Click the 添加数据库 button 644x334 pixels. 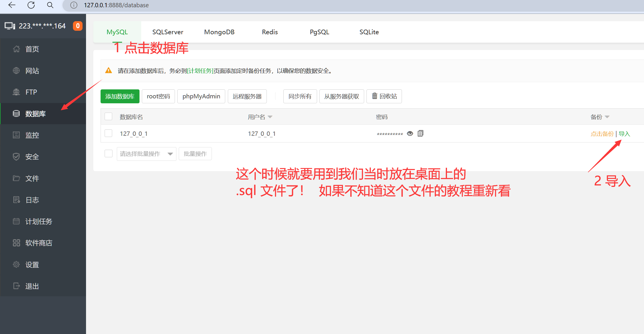click(120, 96)
